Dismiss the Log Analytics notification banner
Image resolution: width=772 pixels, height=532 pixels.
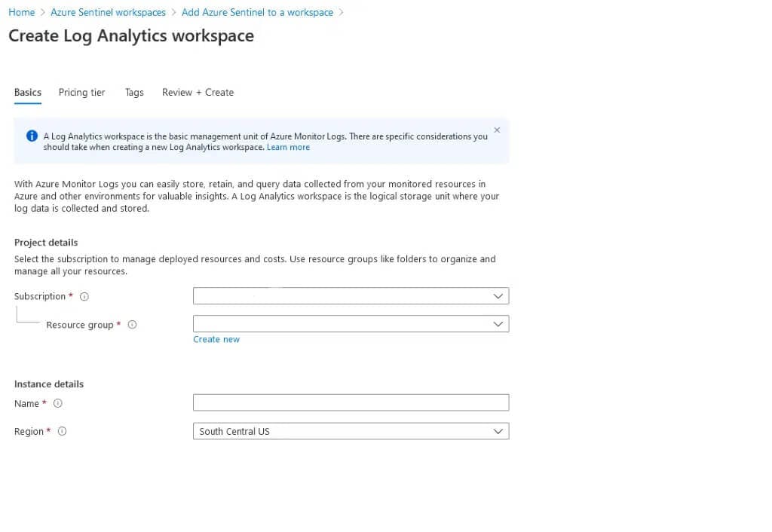pyautogui.click(x=497, y=130)
